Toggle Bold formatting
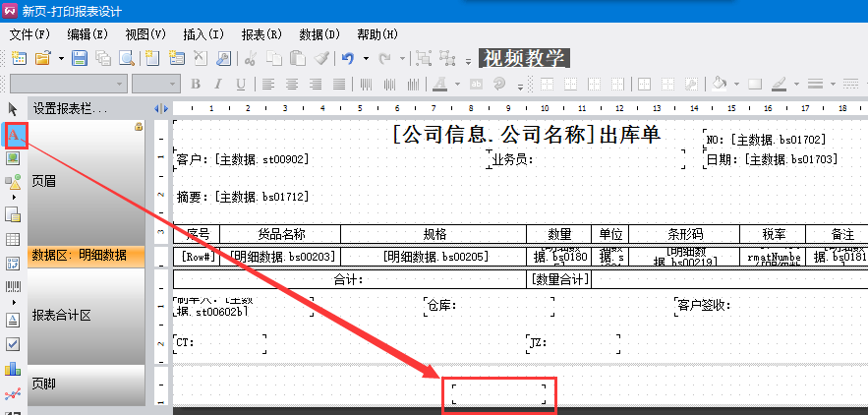The image size is (868, 415). point(196,84)
